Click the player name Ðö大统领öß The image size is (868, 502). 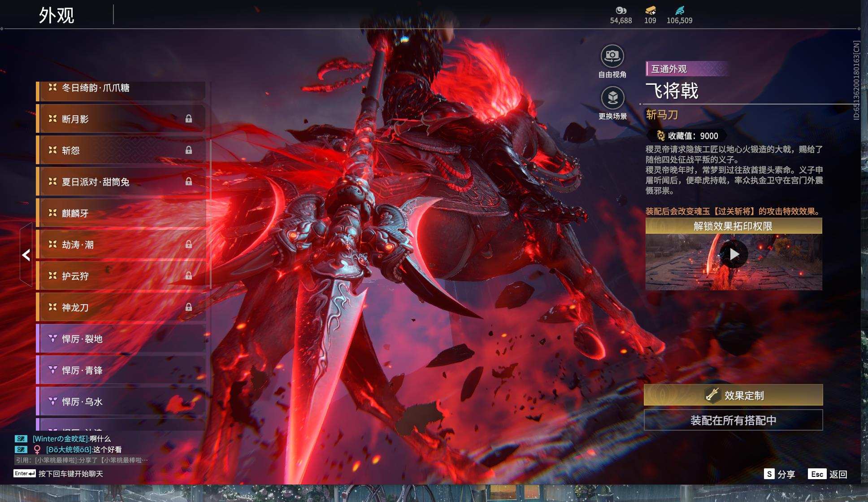(x=69, y=449)
